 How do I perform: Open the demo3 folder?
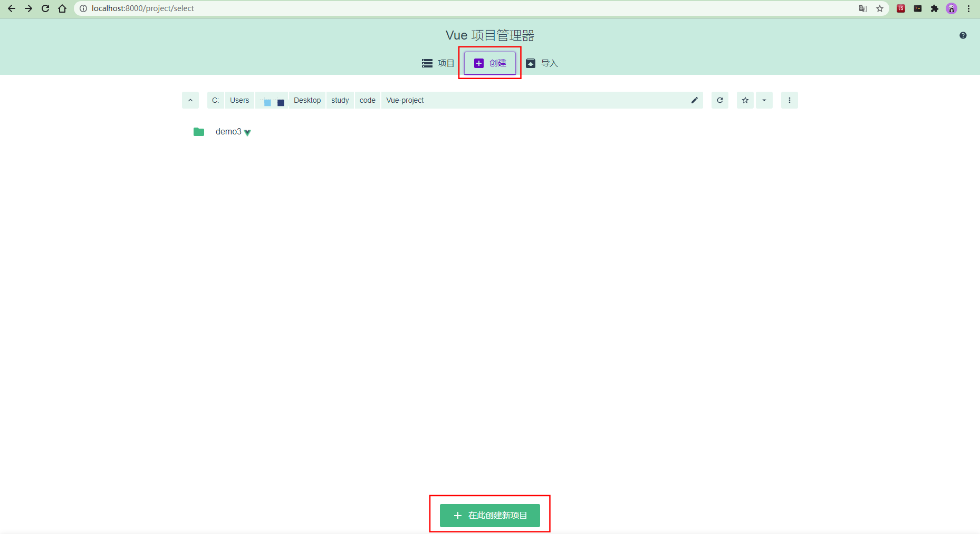pyautogui.click(x=228, y=132)
